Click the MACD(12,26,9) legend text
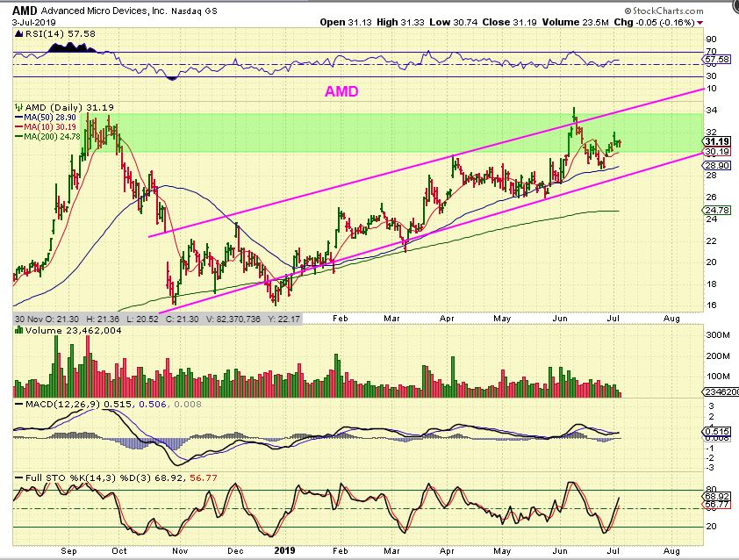 tap(62, 405)
